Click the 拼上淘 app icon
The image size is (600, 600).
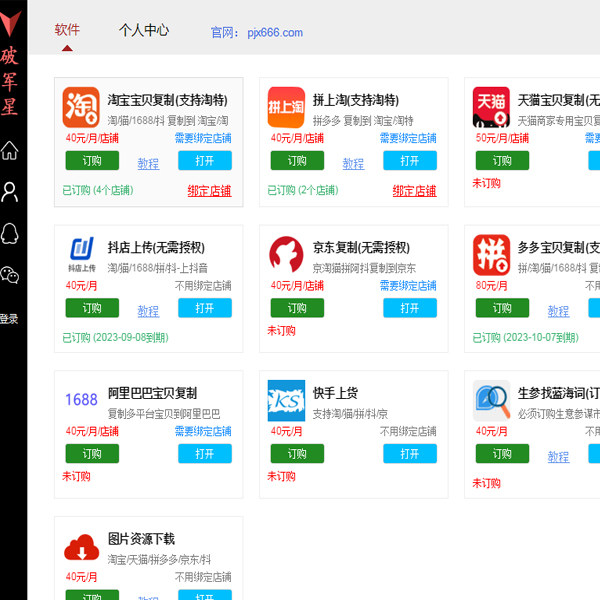pyautogui.click(x=286, y=107)
